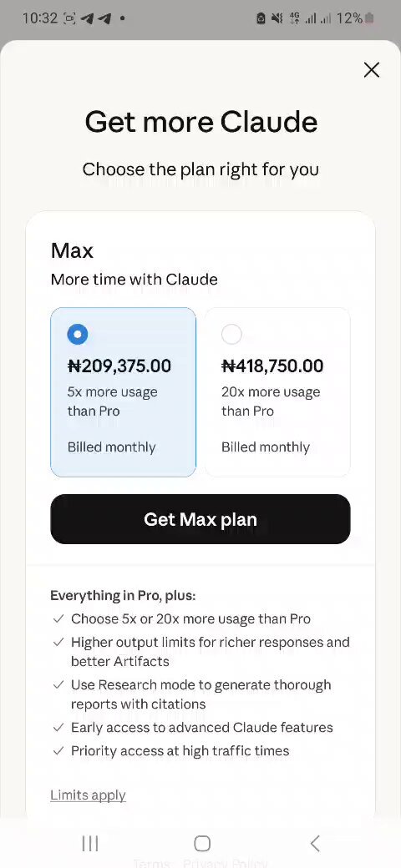Tap the checkmark beside Priority access
This screenshot has width=401, height=868.
pyautogui.click(x=58, y=751)
